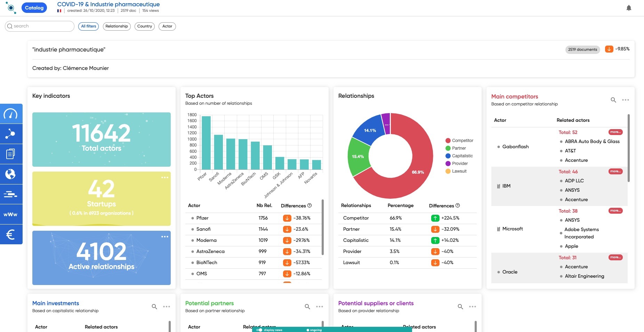Image resolution: width=644 pixels, height=332 pixels.
Task: Click the Catalog button
Action: pyautogui.click(x=34, y=8)
